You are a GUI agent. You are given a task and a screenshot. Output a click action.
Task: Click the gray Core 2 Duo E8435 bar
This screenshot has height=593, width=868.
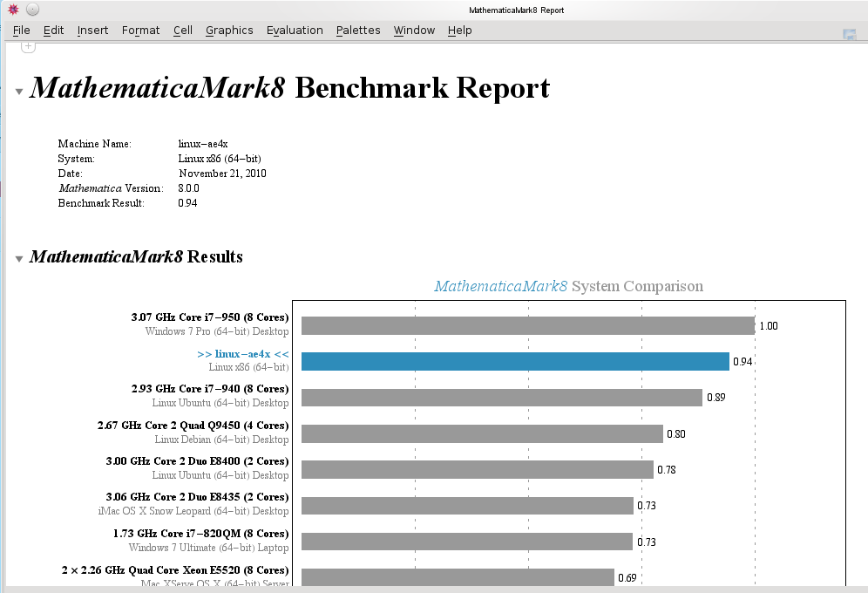(x=468, y=506)
